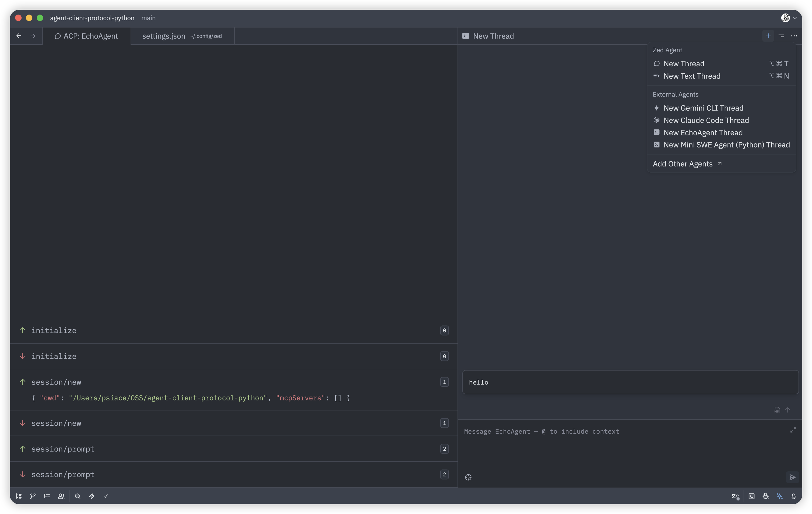The height and width of the screenshot is (514, 812).
Task: Toggle the agent panel sparkle icon
Action: click(x=780, y=496)
